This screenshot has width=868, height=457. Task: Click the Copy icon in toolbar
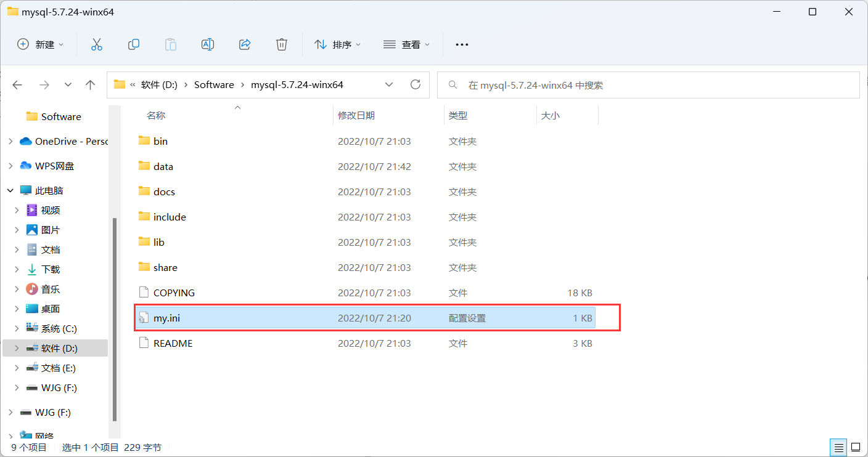[x=134, y=44]
